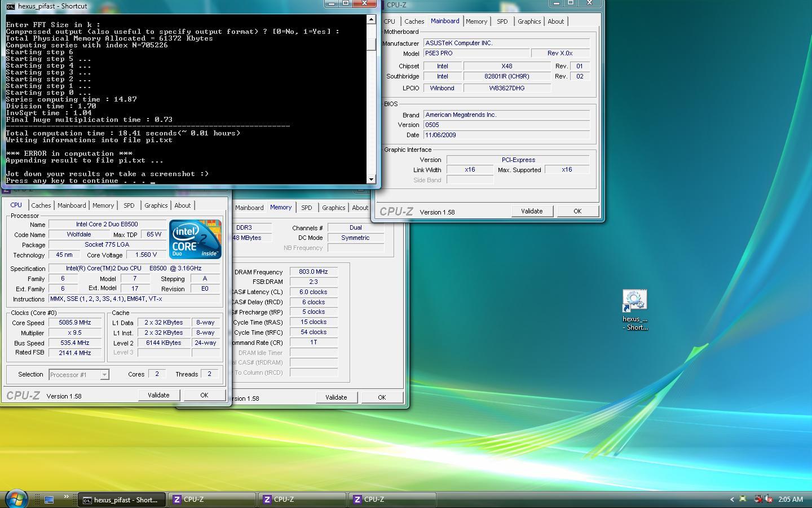The image size is (812, 508).
Task: Click OK in Mainboard window
Action: click(577, 211)
